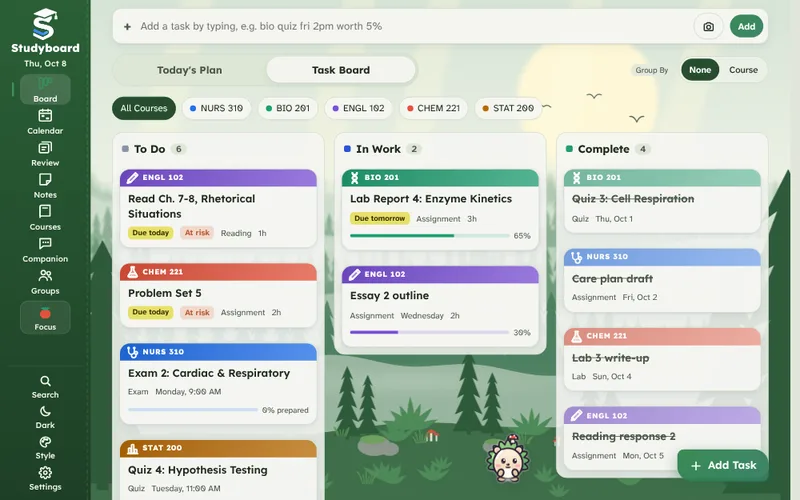Screen dimensions: 800x500
Task: Open the Companion chat in sidebar
Action: 45,250
